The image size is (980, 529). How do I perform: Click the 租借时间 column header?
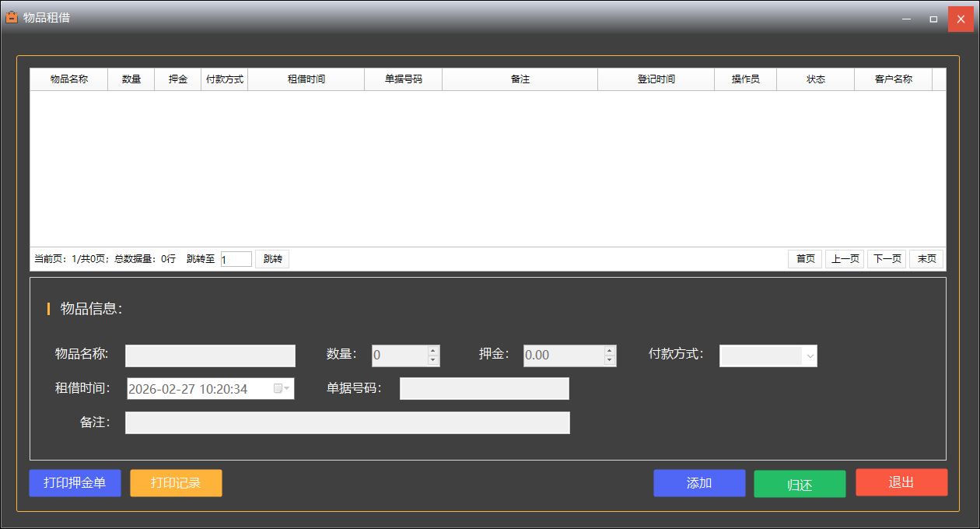pos(306,79)
